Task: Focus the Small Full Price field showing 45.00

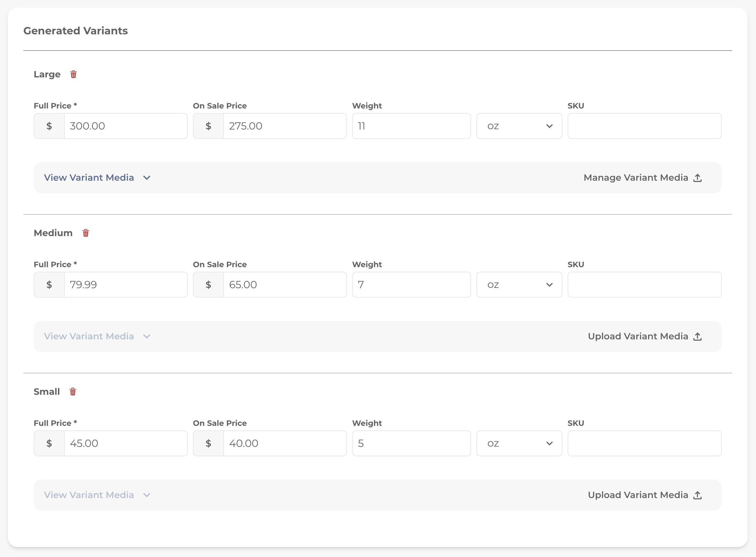Action: pyautogui.click(x=126, y=443)
